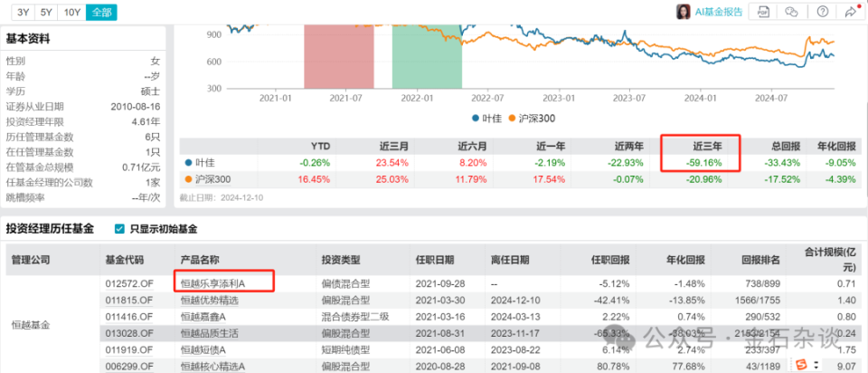
Task: Open the 恒越品质生活 fund
Action: coord(208,334)
